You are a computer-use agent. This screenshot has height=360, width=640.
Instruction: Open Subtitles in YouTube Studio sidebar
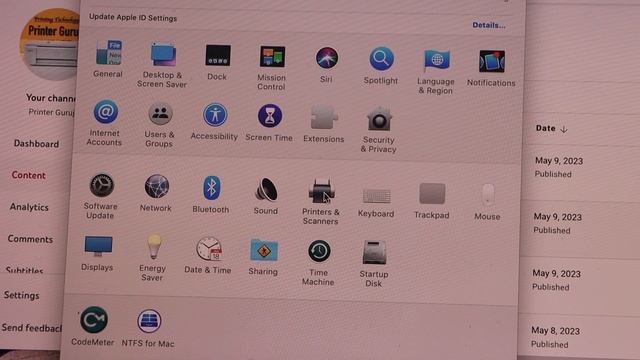click(x=24, y=270)
